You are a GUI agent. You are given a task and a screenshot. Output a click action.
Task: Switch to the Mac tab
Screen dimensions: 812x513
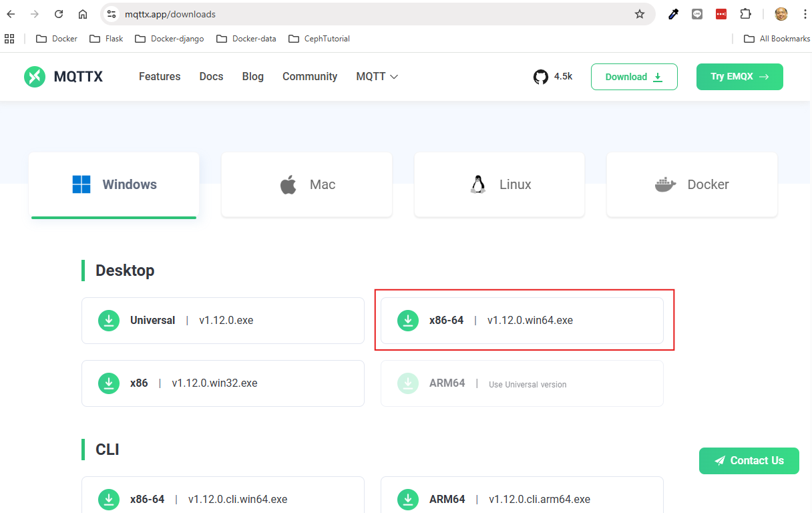(307, 184)
